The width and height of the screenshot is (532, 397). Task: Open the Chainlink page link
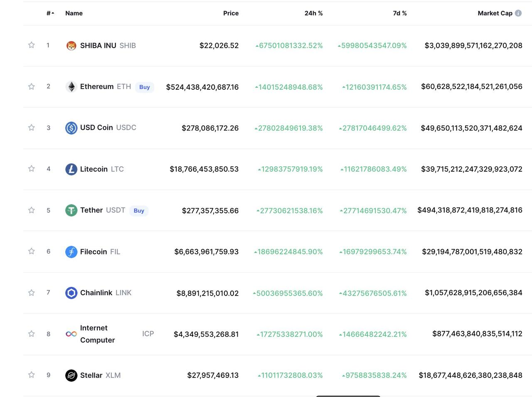click(96, 293)
